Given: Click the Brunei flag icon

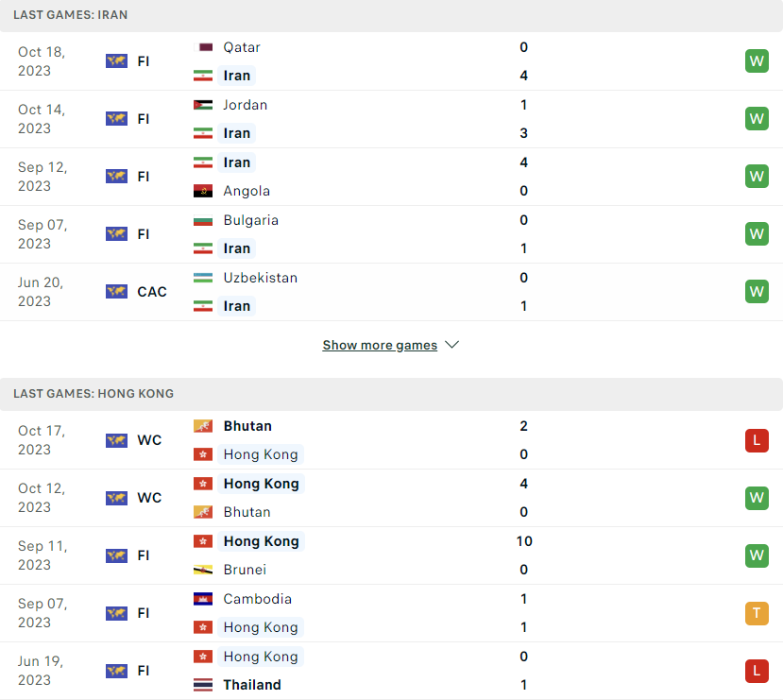Looking at the screenshot, I should coord(203,570).
